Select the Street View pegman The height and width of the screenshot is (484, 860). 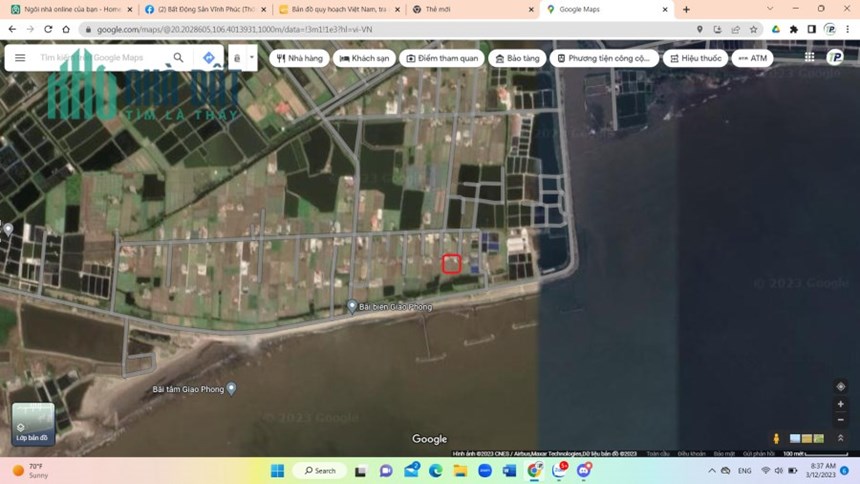point(776,438)
